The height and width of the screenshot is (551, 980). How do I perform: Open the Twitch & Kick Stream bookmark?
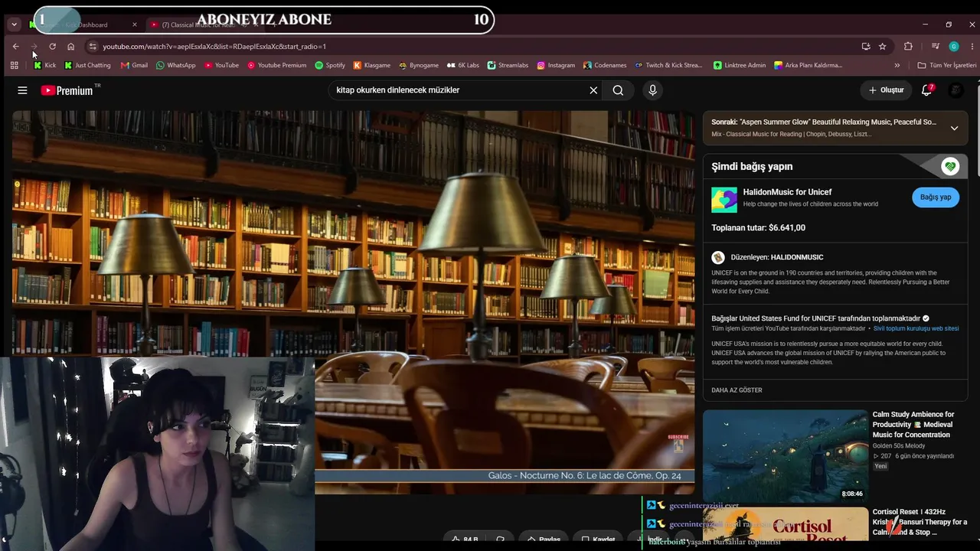(x=668, y=65)
